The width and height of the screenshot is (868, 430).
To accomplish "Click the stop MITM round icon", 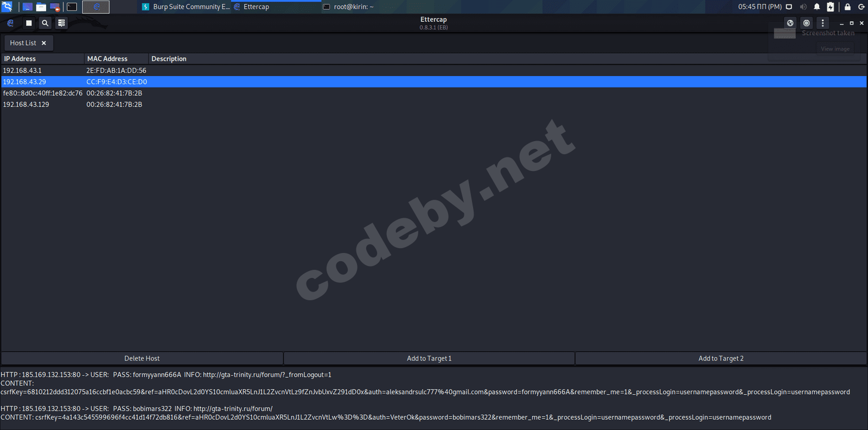I will [807, 23].
